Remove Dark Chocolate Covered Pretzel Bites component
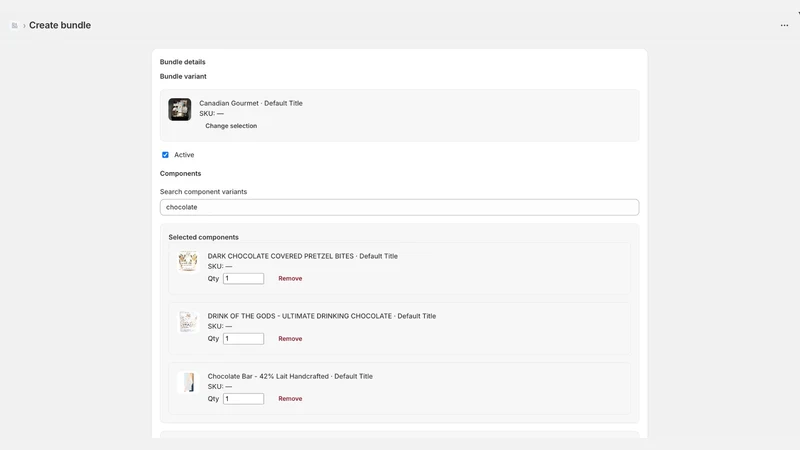800x450 pixels. click(x=290, y=279)
